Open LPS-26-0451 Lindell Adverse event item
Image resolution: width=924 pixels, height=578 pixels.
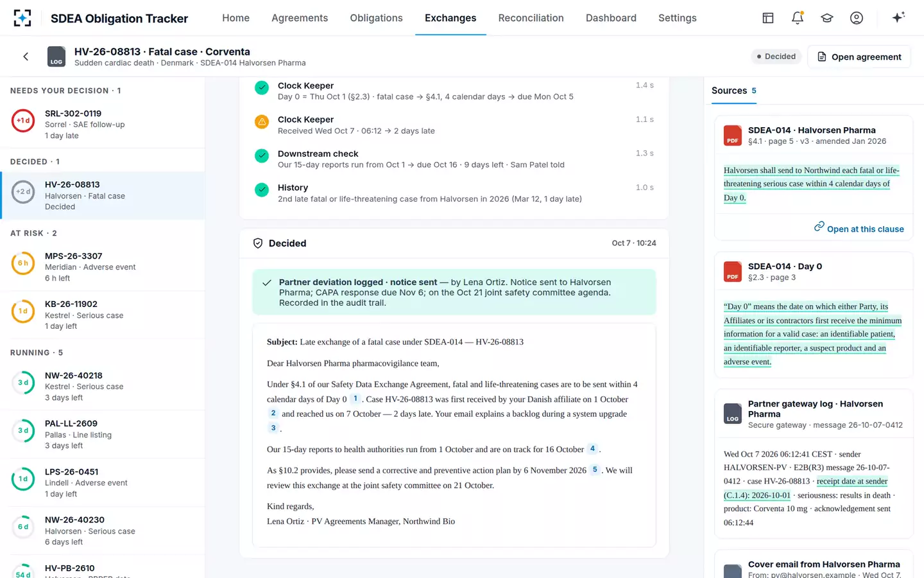tap(103, 482)
